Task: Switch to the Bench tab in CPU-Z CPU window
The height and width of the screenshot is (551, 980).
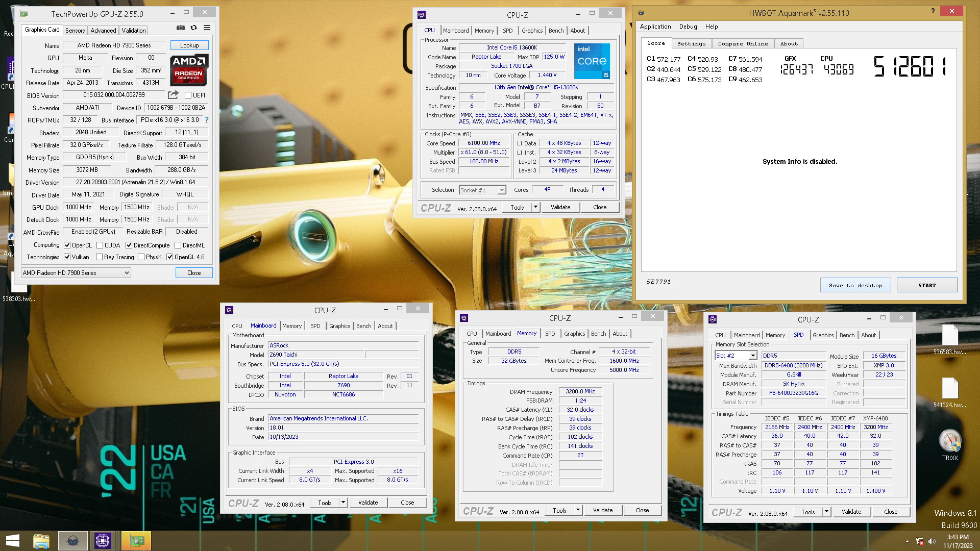Action: 556,31
